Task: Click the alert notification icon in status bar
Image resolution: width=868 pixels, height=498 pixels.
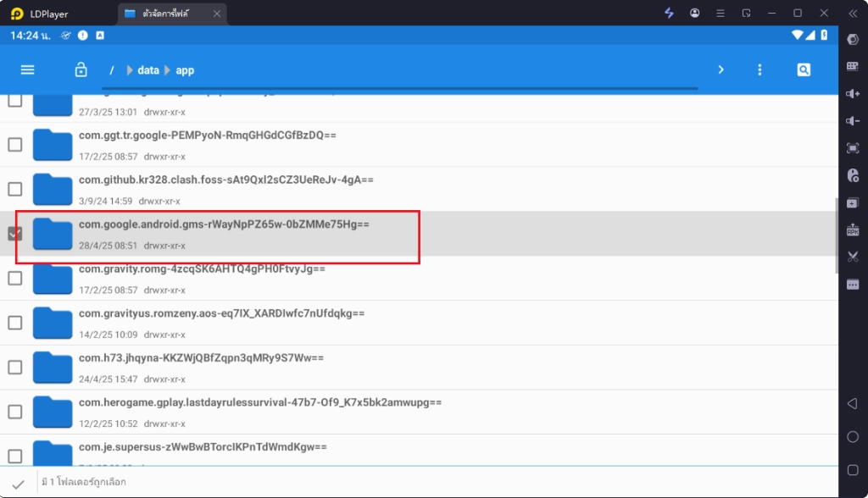Action: pos(83,36)
